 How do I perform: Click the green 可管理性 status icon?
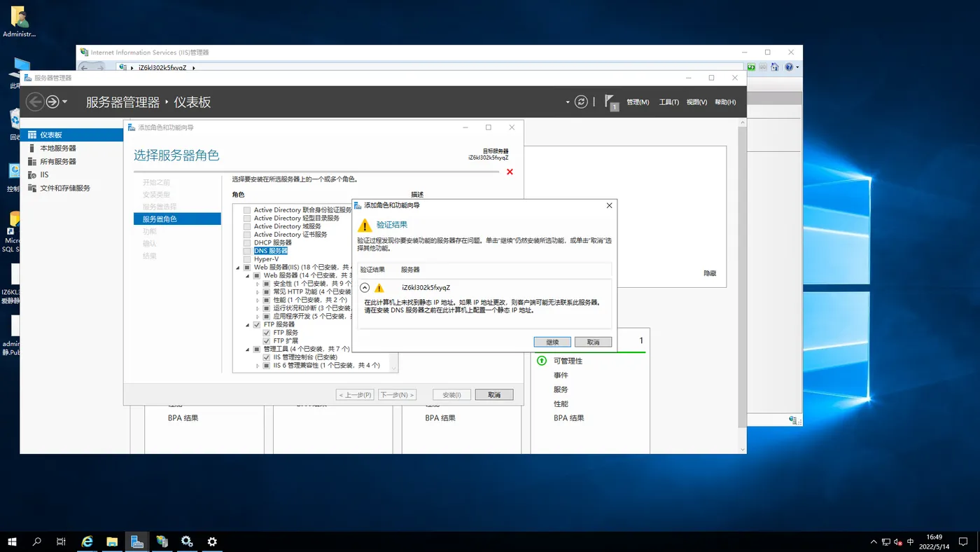point(541,361)
